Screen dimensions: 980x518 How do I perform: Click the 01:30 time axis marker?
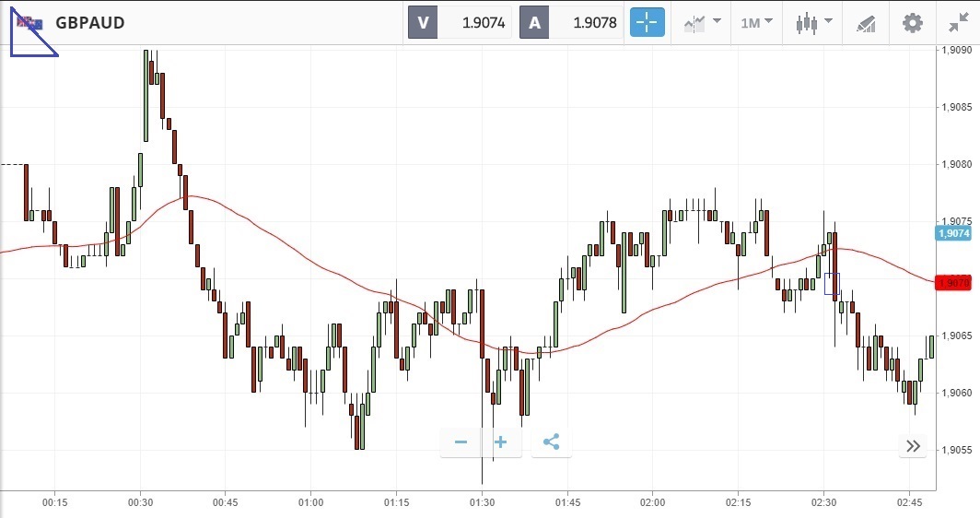tap(482, 502)
